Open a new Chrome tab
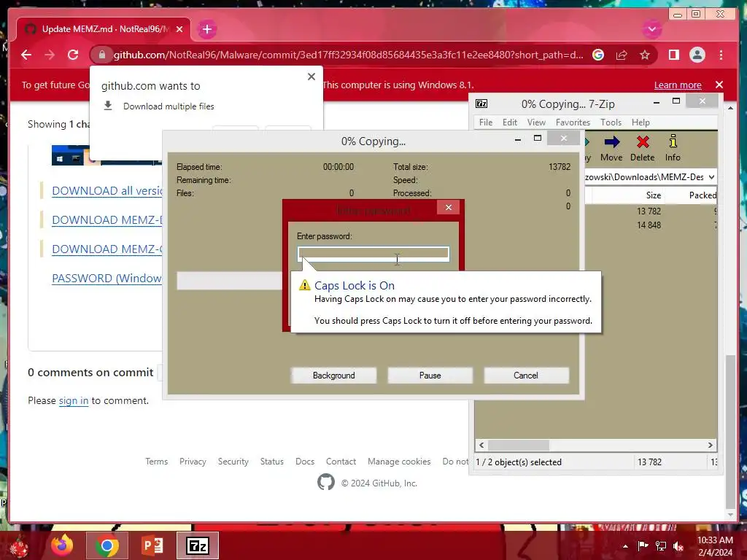Image resolution: width=747 pixels, height=560 pixels. 206,29
